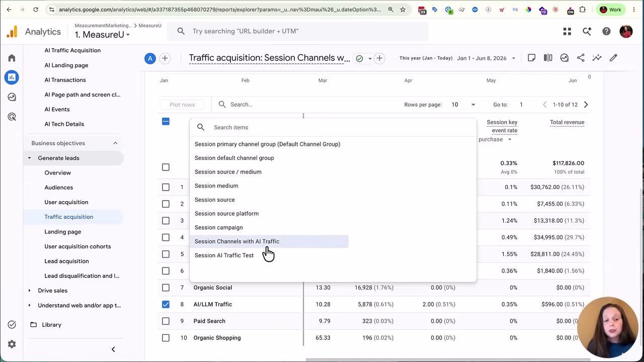Screen dimensions: 644x362
Task: Open the Insights sparkle search icon
Action: 587,32
